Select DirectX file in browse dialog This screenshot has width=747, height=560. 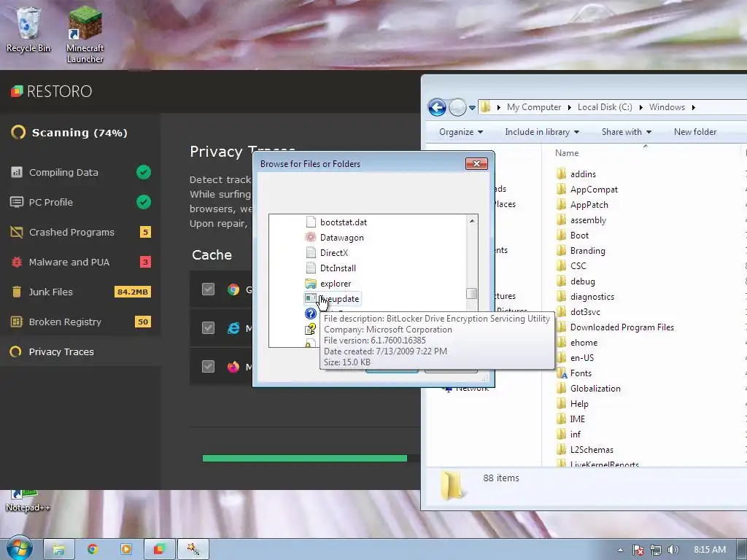(x=327, y=252)
